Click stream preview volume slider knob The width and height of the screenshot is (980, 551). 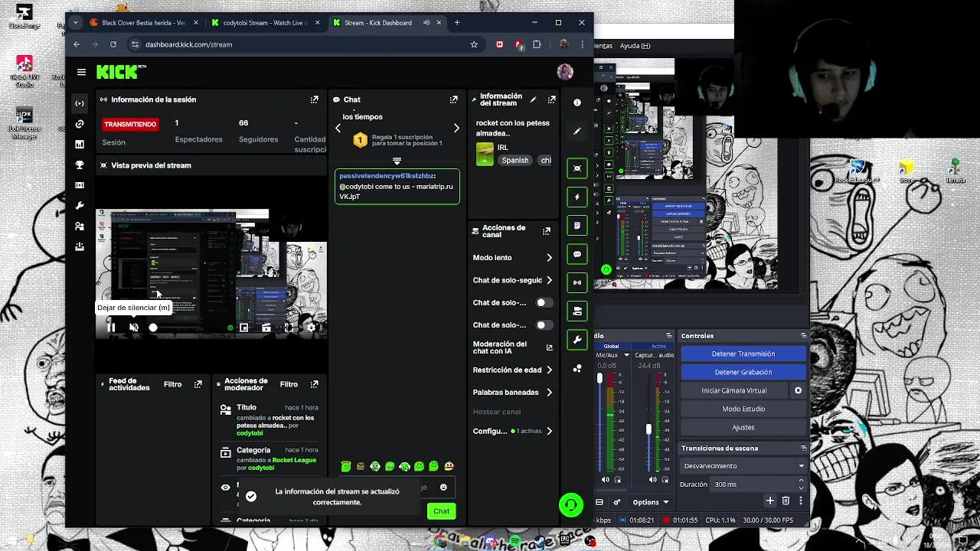(x=153, y=328)
